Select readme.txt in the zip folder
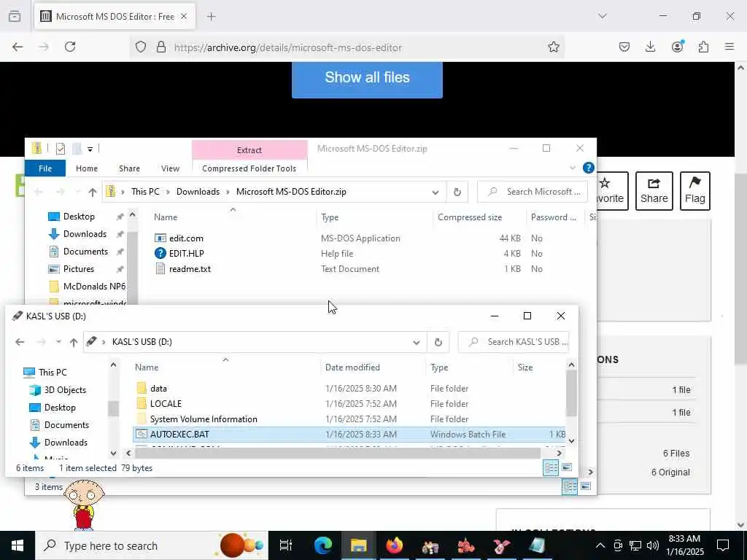 click(x=190, y=268)
